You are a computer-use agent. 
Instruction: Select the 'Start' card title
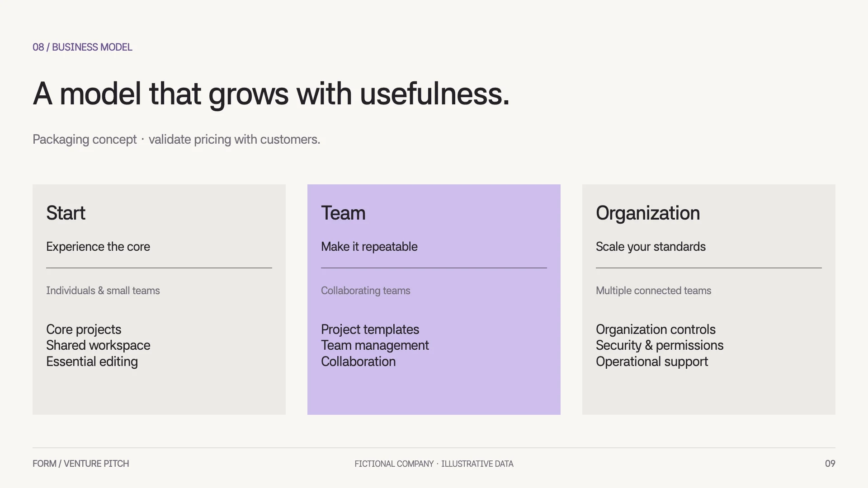pos(66,213)
